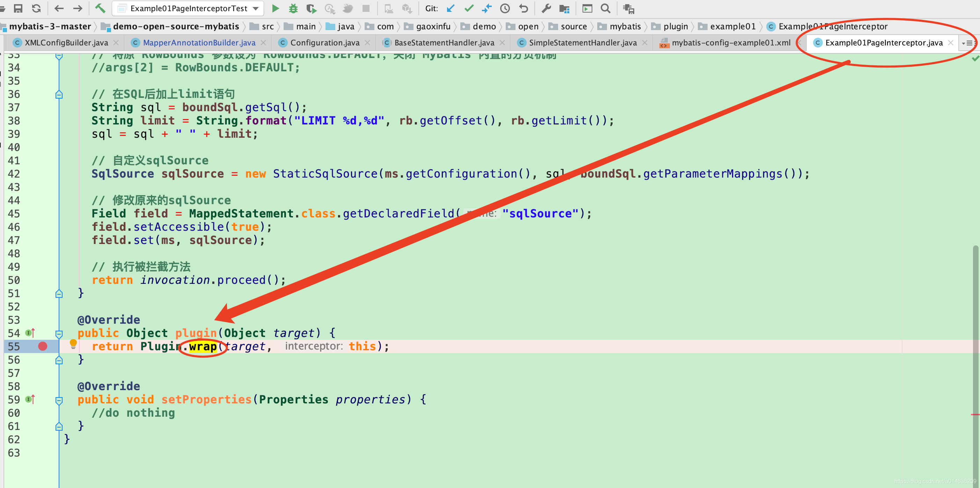Toggle the breakpoint on line 55
This screenshot has height=488, width=980.
pos(43,346)
